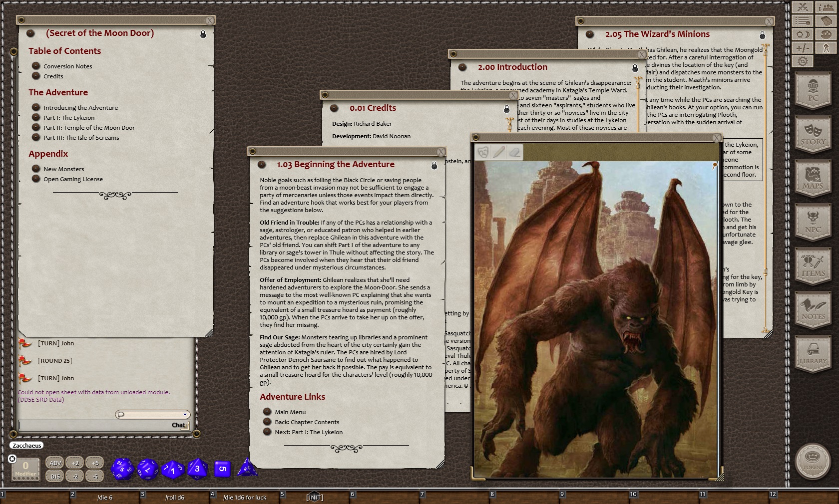Select the eraser tool on image

tap(514, 152)
